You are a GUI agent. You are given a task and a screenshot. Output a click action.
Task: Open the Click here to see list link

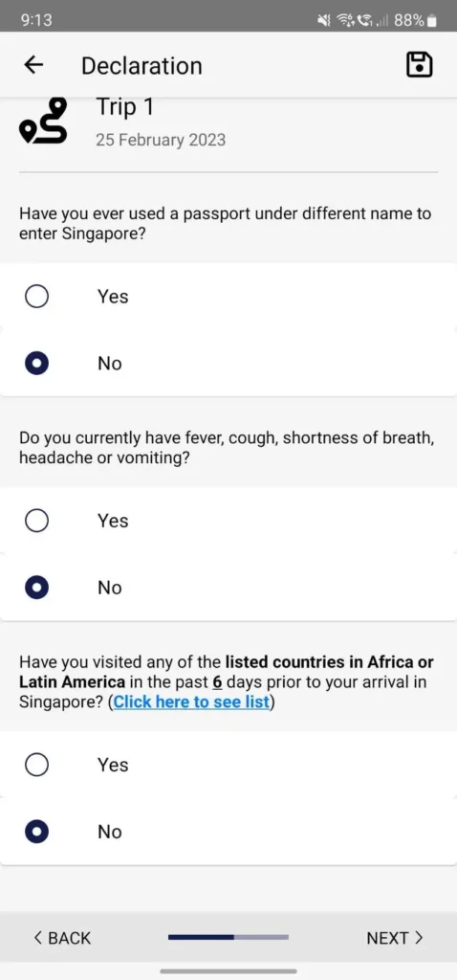191,702
